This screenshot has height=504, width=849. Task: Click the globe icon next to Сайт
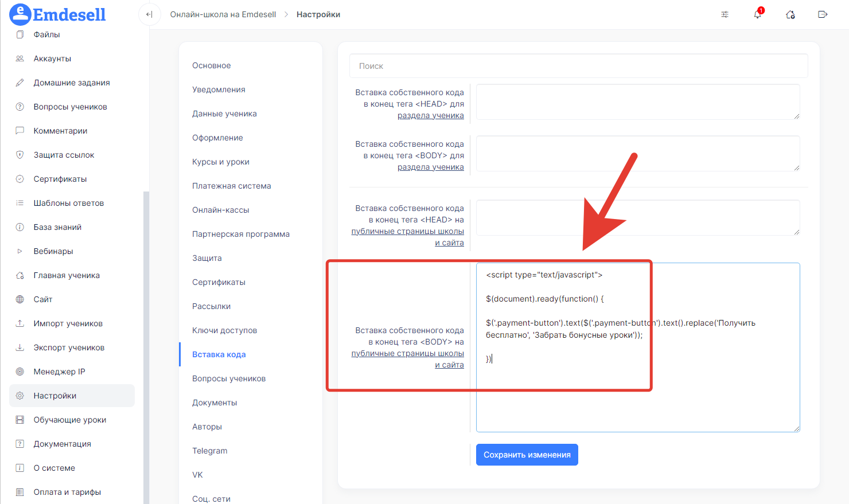(x=20, y=299)
